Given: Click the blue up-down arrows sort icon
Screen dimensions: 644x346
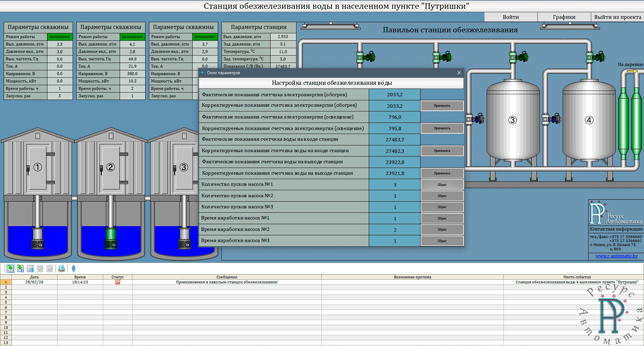Looking at the screenshot, I should coord(74,268).
